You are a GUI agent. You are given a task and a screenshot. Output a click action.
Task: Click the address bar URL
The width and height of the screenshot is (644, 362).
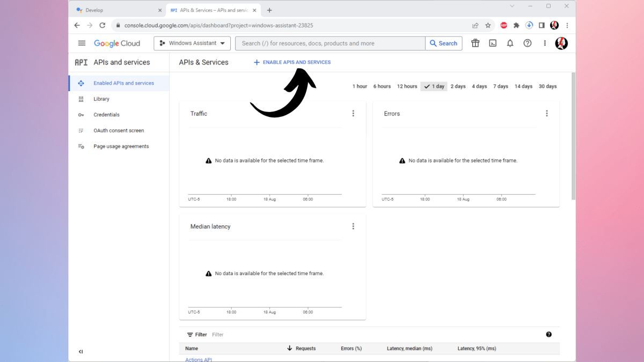coord(218,25)
